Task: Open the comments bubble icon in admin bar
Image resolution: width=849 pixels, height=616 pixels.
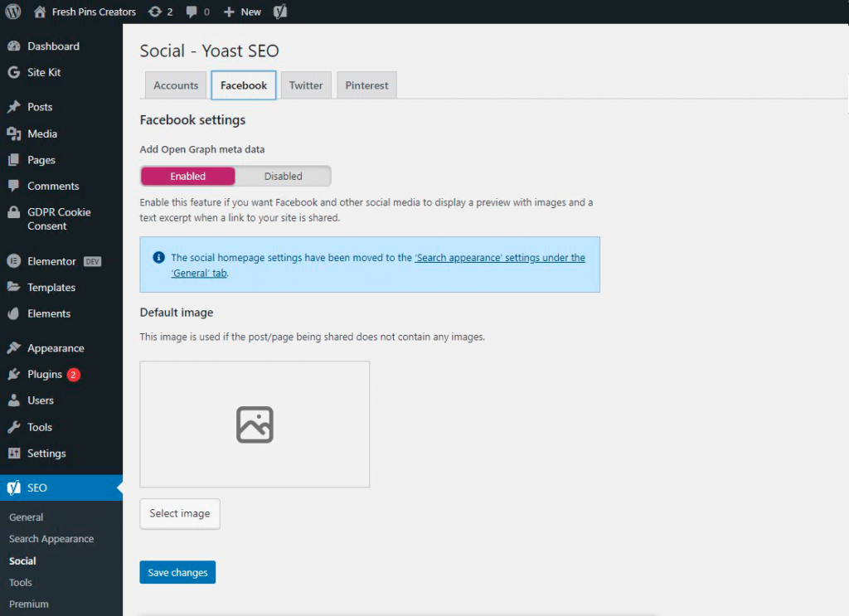Action: click(192, 12)
